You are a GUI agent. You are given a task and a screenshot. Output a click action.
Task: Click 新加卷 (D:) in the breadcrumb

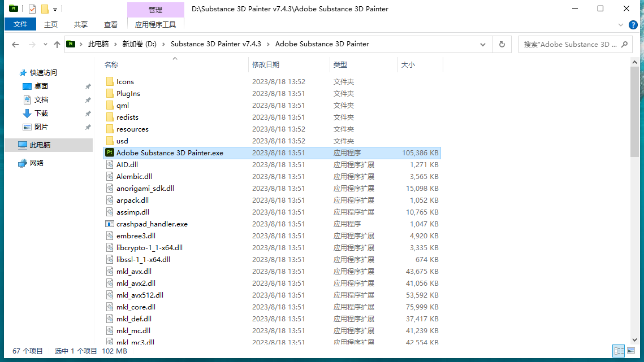point(139,44)
